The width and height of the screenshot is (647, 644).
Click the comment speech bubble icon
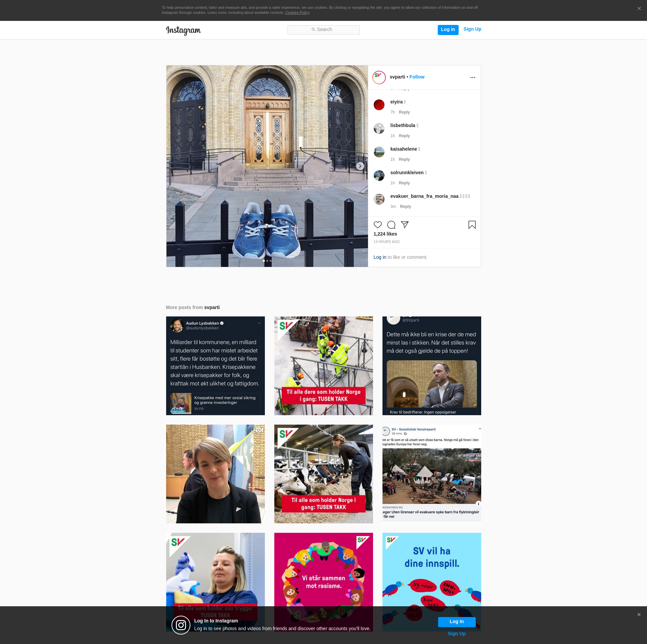click(391, 225)
